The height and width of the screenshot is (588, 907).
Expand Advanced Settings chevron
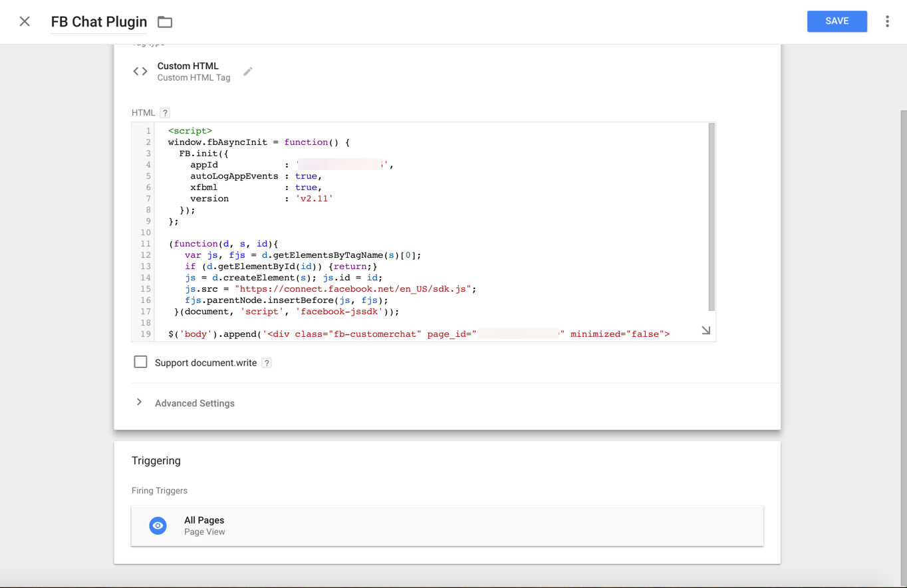pyautogui.click(x=139, y=402)
